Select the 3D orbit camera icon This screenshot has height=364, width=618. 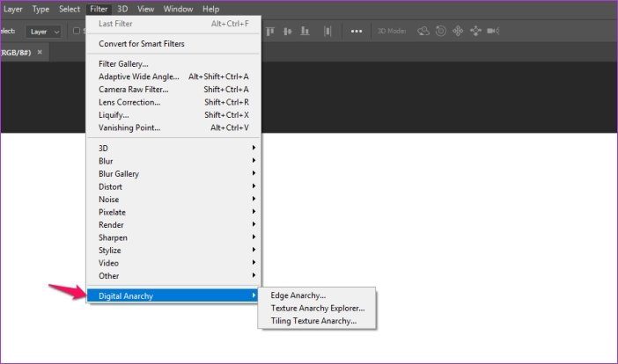click(423, 31)
